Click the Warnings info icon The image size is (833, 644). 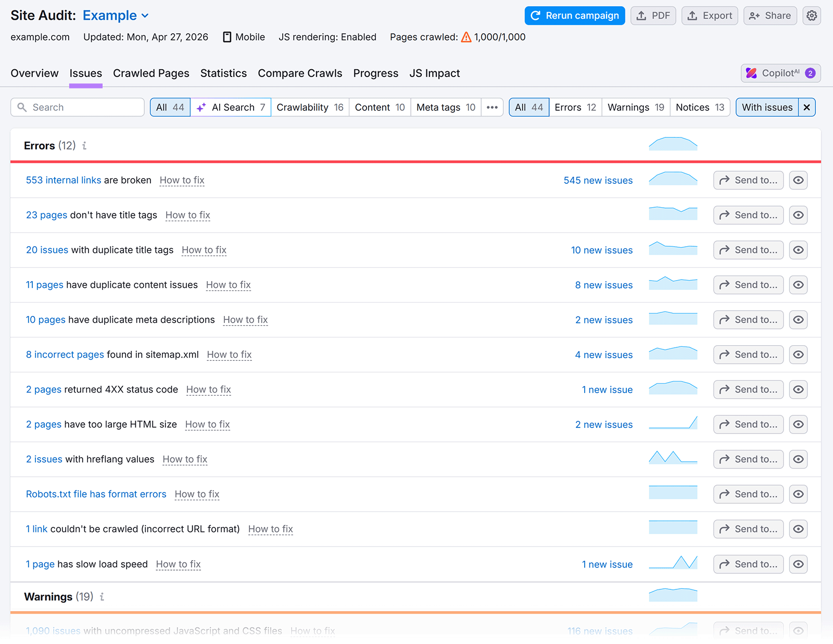coord(102,597)
